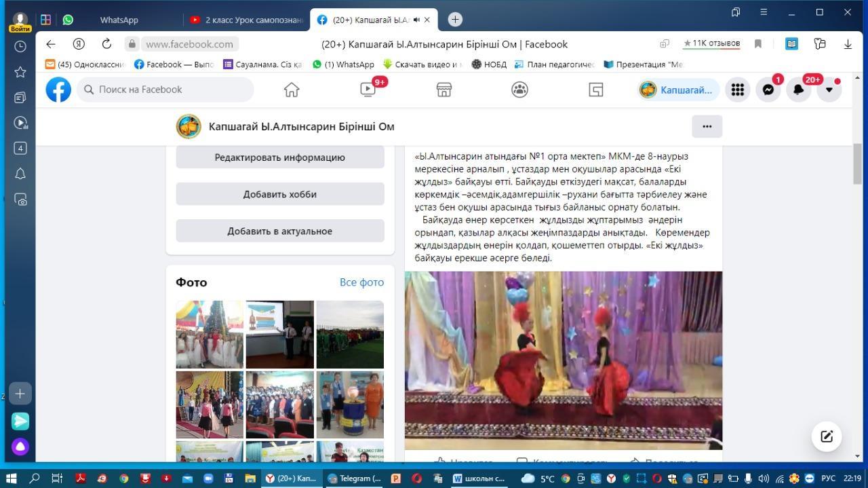868x488 pixels.
Task: Open Facebook Groups
Action: pos(519,89)
